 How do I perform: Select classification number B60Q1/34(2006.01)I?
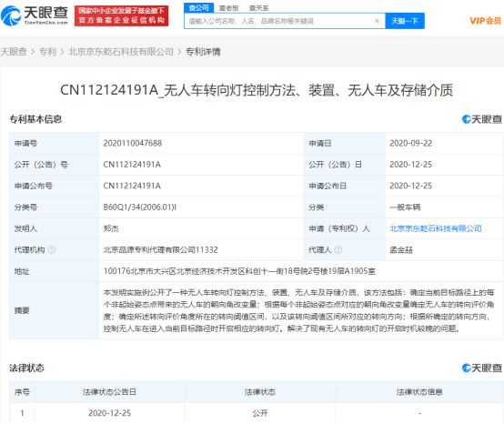click(x=139, y=207)
